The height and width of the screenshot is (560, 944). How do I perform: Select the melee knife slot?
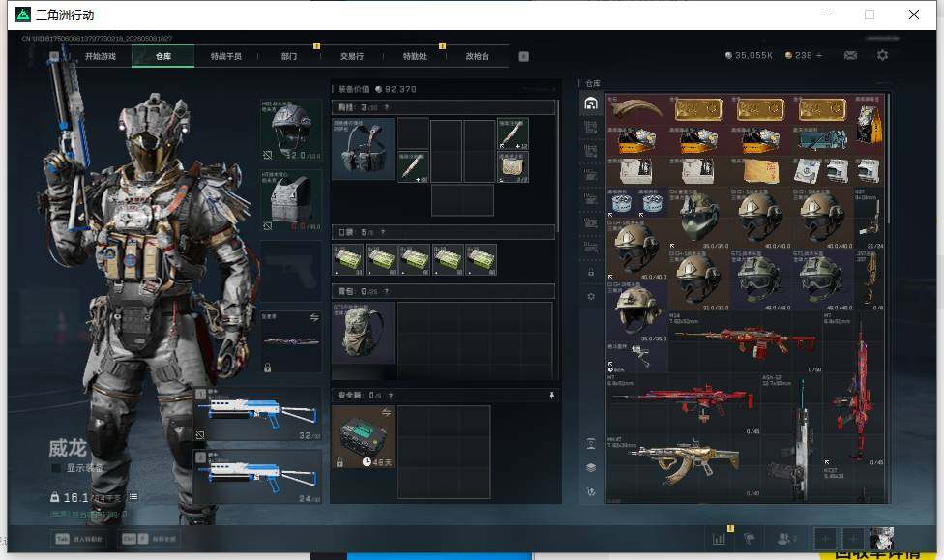click(x=291, y=342)
